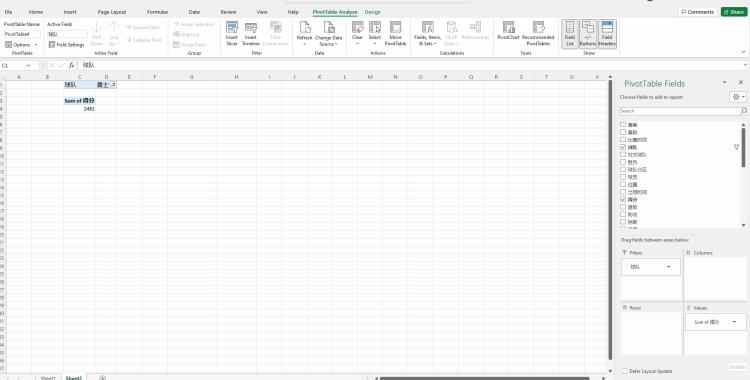Click the field list vertical scrollbar
750x380 pixels.
click(x=743, y=147)
